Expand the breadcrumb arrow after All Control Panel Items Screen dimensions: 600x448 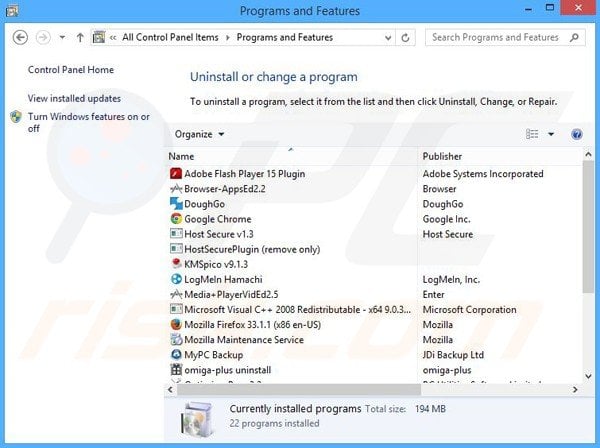click(x=228, y=37)
